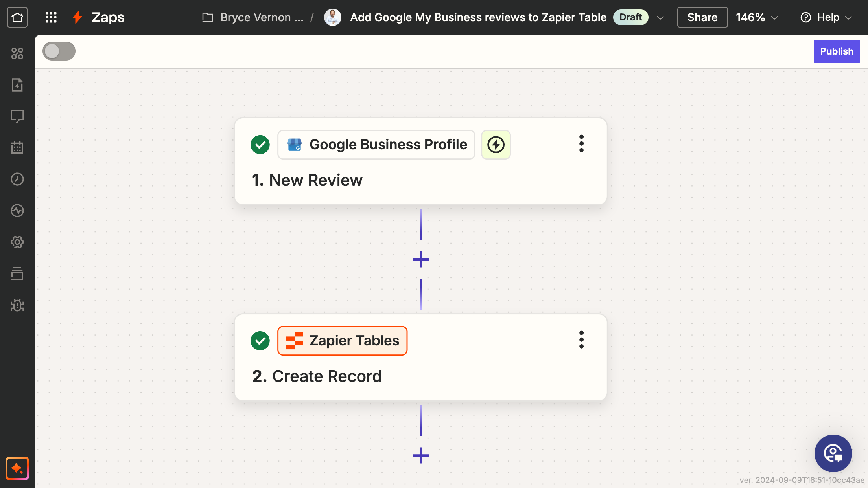Click the Google Business Profile app icon
The image size is (868, 488).
point(294,144)
